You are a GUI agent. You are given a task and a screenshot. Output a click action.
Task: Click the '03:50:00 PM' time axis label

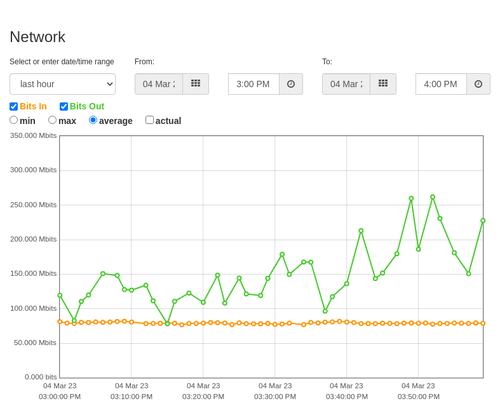pos(418,397)
